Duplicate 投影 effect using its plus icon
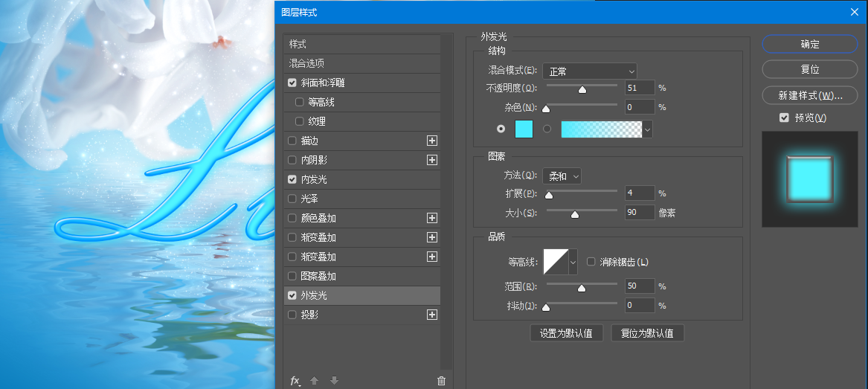The width and height of the screenshot is (868, 389). 432,315
